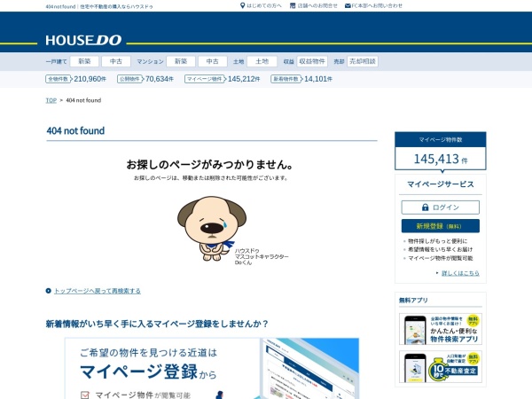Viewport: 532px width, 399px height.
Task: Open the 物件検索アプリ banner
Action: (441, 329)
